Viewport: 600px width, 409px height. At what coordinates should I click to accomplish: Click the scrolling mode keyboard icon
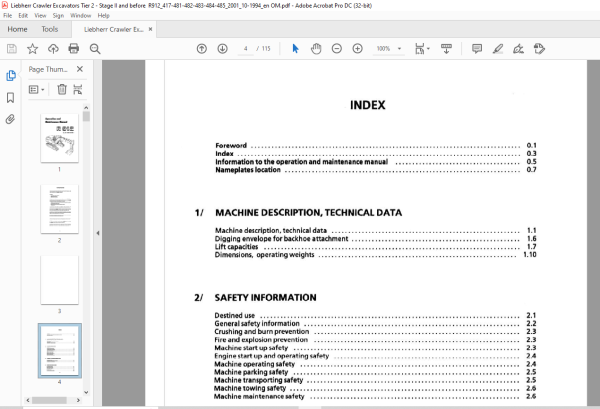[x=446, y=49]
